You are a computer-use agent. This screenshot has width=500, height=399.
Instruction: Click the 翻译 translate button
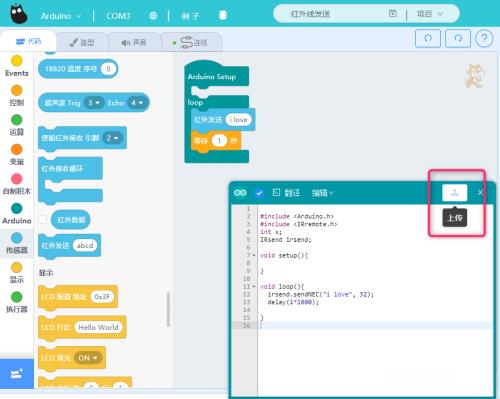pos(286,193)
